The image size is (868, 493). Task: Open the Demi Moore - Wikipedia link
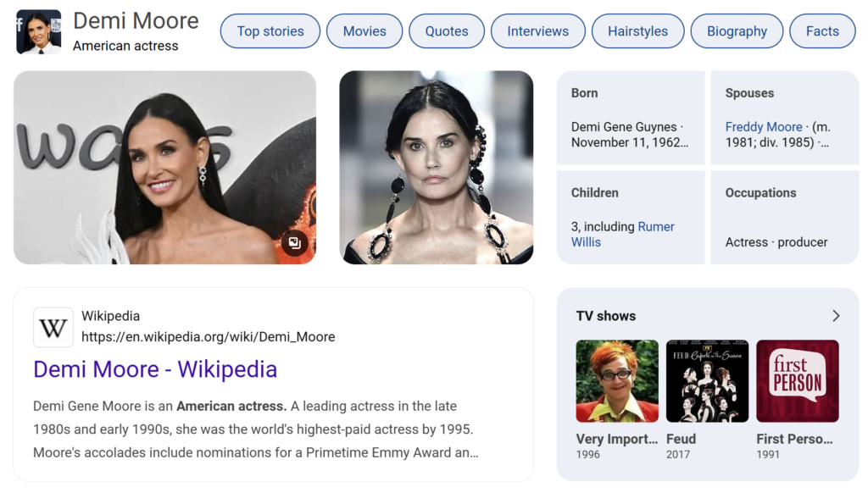pyautogui.click(x=155, y=369)
